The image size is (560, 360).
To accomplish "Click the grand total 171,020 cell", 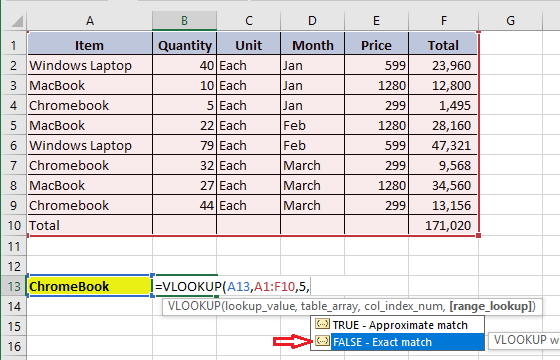I will (x=443, y=225).
